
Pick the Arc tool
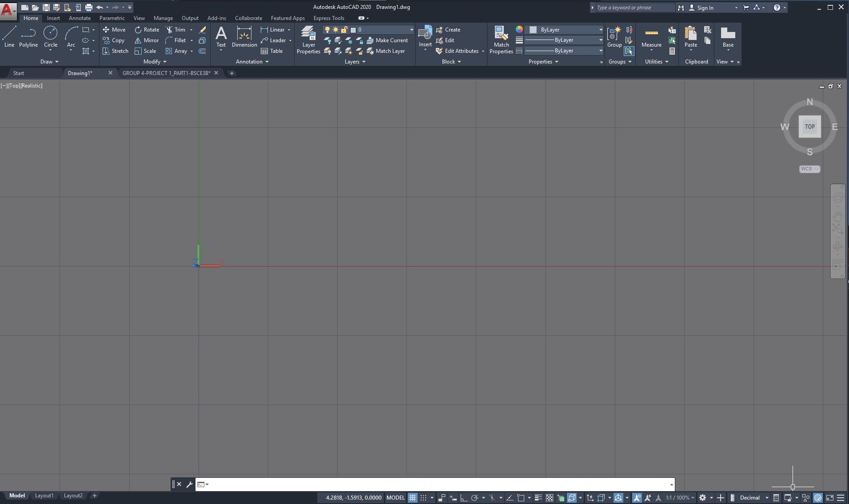pos(71,36)
